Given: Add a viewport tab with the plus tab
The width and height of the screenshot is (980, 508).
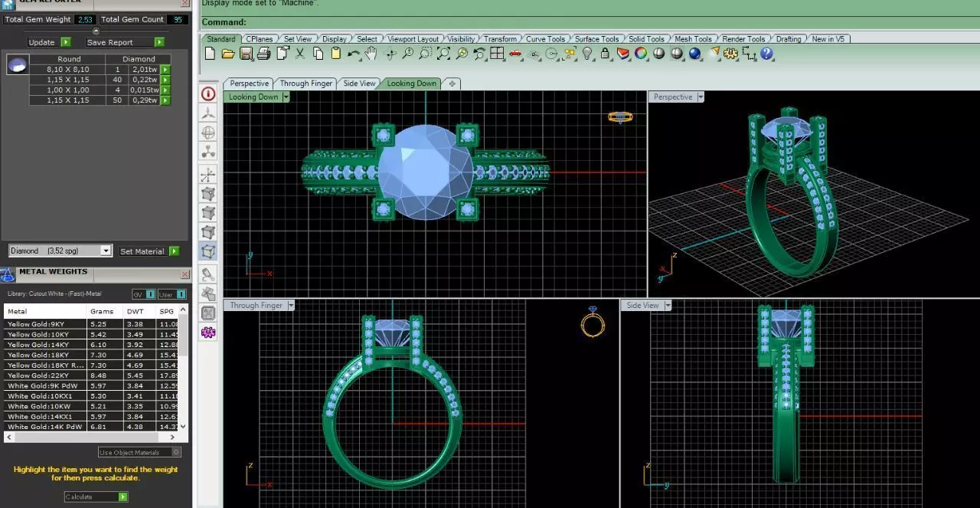Looking at the screenshot, I should point(452,84).
